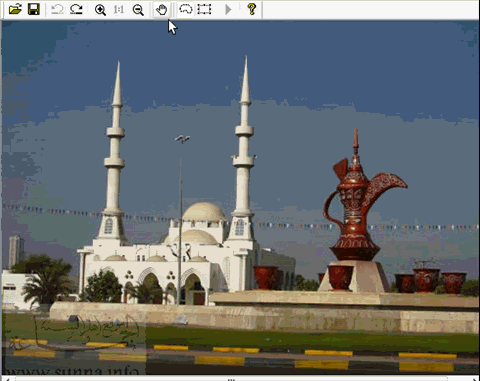Redo the last action

pyautogui.click(x=76, y=9)
